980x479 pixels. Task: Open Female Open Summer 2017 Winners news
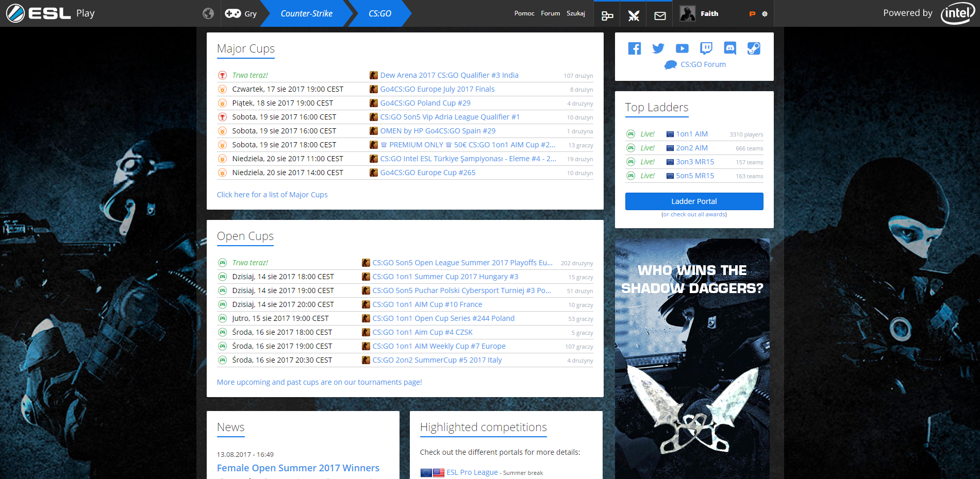tap(298, 468)
